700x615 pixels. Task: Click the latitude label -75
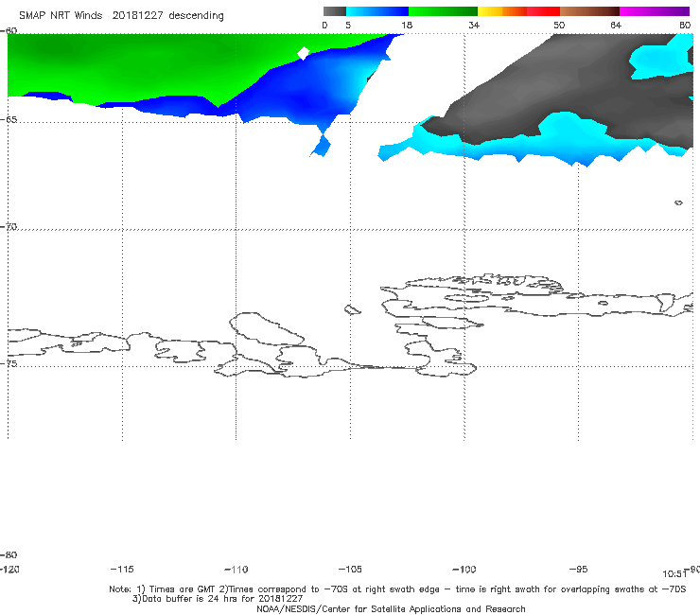point(9,363)
